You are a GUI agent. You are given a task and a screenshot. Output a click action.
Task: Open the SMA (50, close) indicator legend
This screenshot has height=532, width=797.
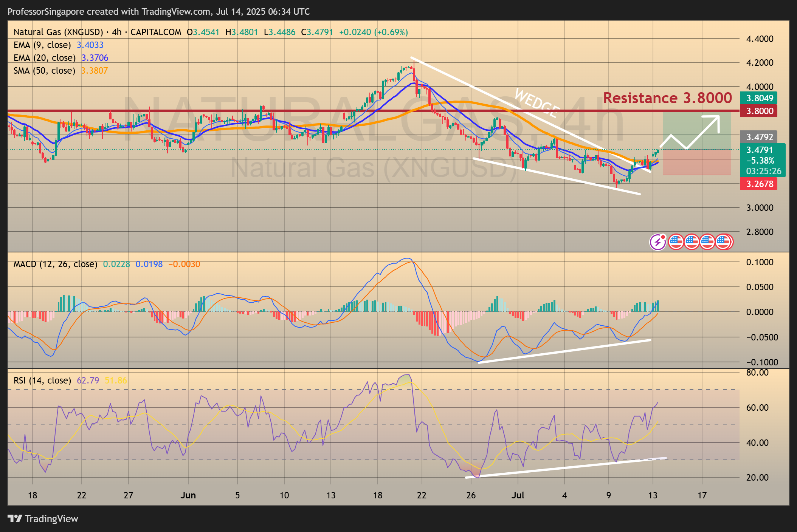click(x=44, y=71)
